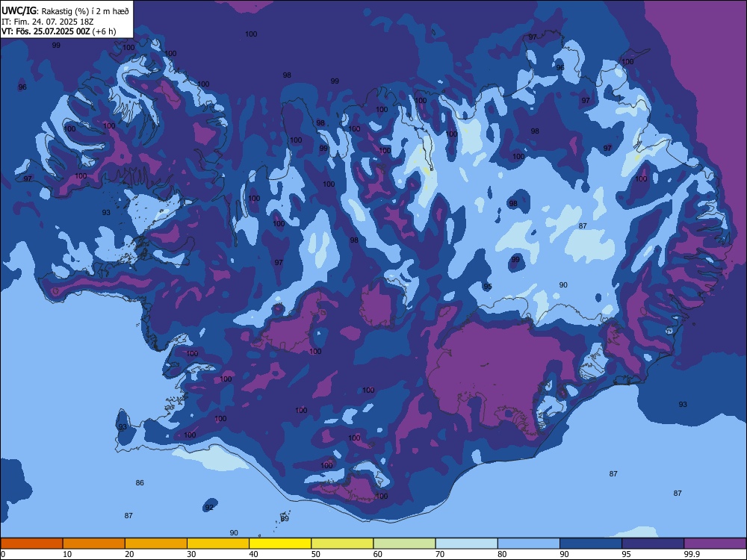Screen dimensions: 747x560
Task: Click the medium blue 90–95 legend swatch
Action: point(591,544)
